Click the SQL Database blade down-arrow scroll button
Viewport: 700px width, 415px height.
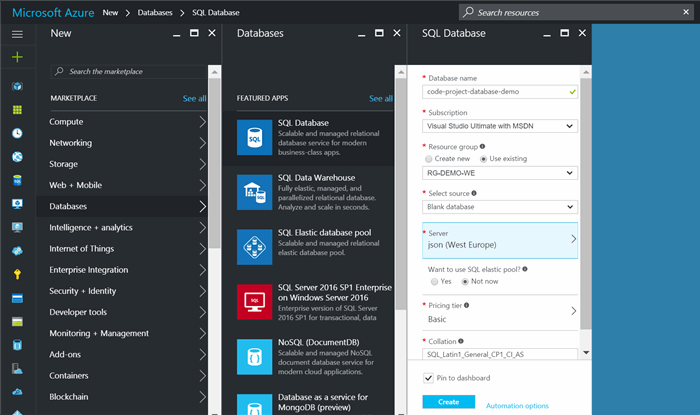tap(586, 353)
